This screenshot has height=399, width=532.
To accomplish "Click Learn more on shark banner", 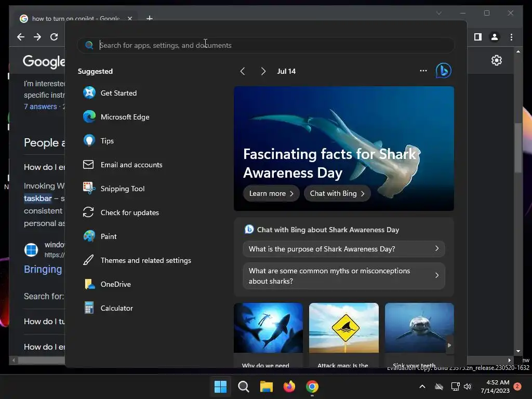I will coord(271,193).
